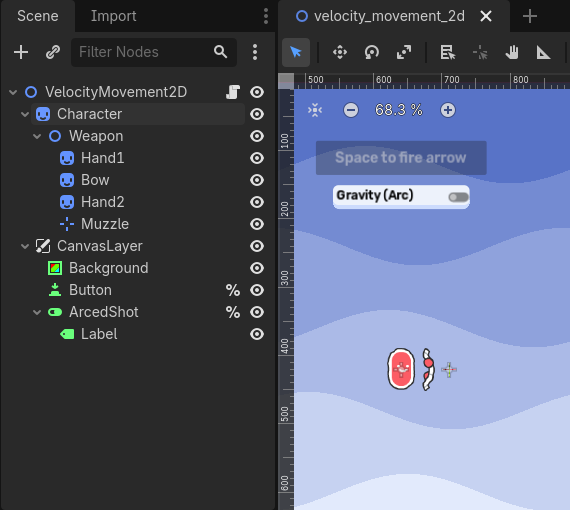The height and width of the screenshot is (510, 570).
Task: Center the view with the viewport icon
Action: [315, 110]
